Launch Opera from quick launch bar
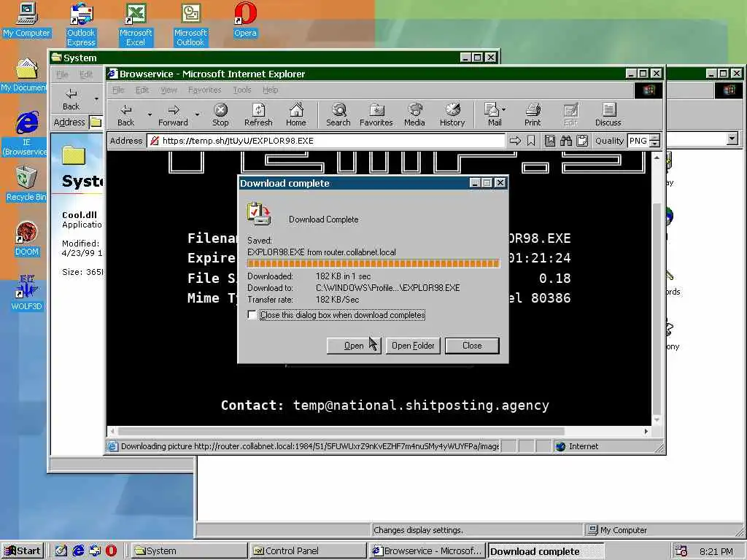The height and width of the screenshot is (560, 747). (x=111, y=551)
